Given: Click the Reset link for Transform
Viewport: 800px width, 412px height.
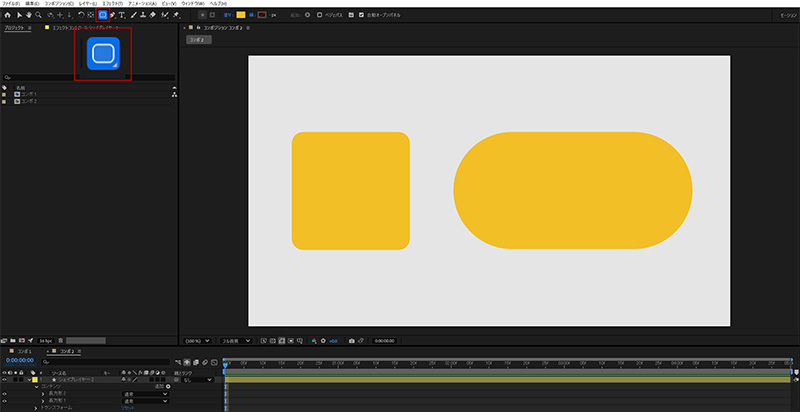Looking at the screenshot, I should coord(128,408).
